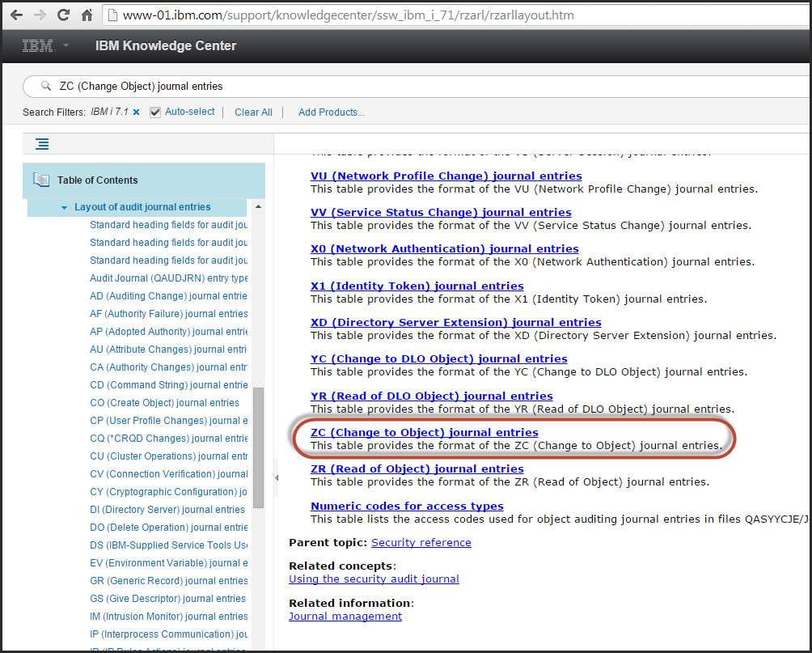
Task: Reload the current page
Action: click(63, 15)
